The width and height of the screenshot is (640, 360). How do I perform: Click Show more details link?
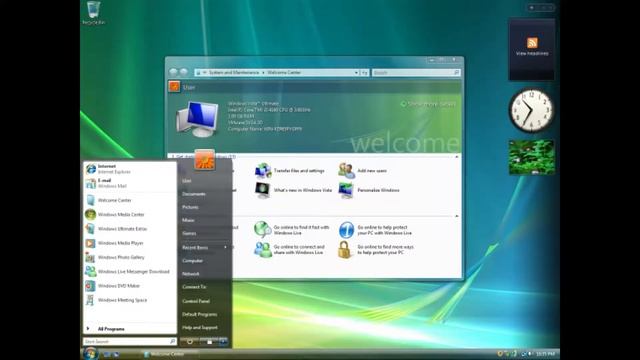[x=428, y=104]
